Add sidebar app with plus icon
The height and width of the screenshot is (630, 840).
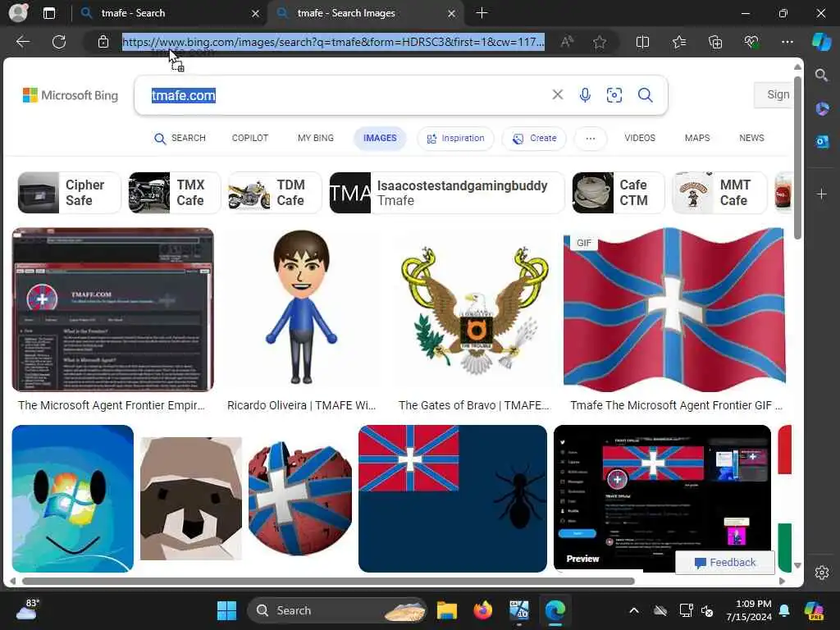coord(822,194)
